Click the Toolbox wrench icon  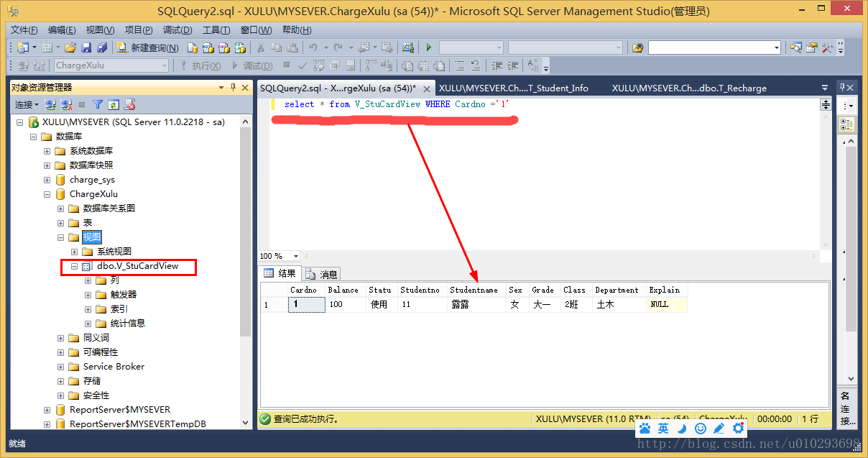point(827,47)
